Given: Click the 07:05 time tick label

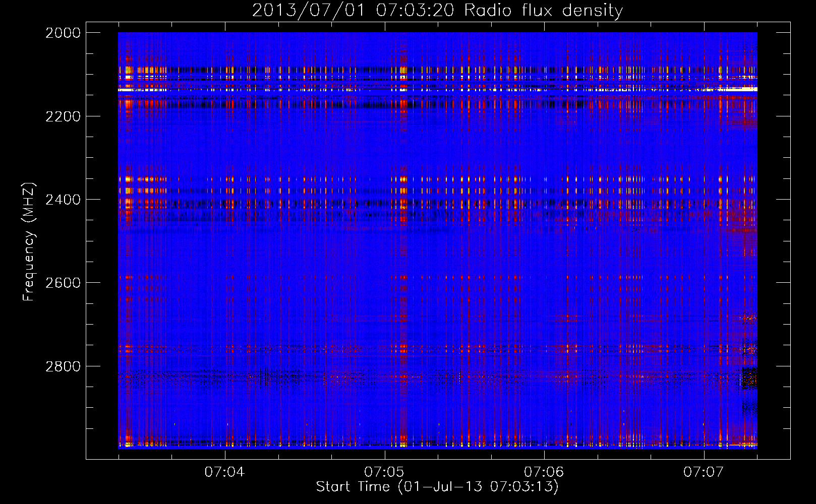Looking at the screenshot, I should (x=384, y=472).
